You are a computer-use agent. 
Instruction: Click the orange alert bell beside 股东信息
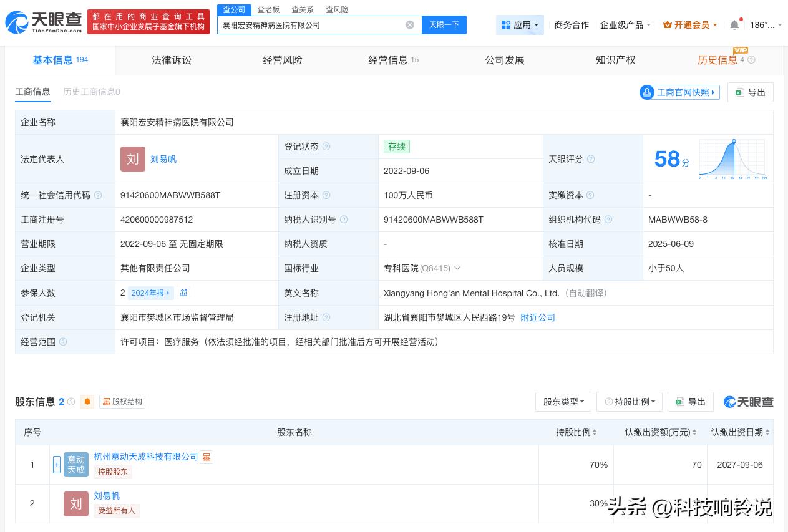(87, 402)
